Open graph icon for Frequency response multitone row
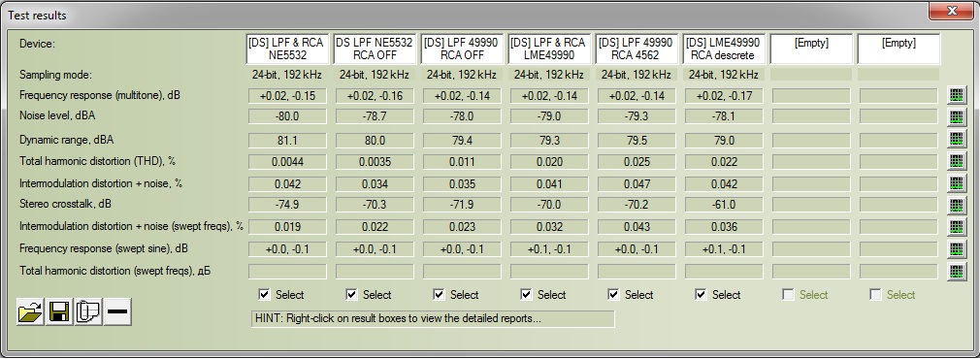The height and width of the screenshot is (359, 980). click(x=957, y=96)
